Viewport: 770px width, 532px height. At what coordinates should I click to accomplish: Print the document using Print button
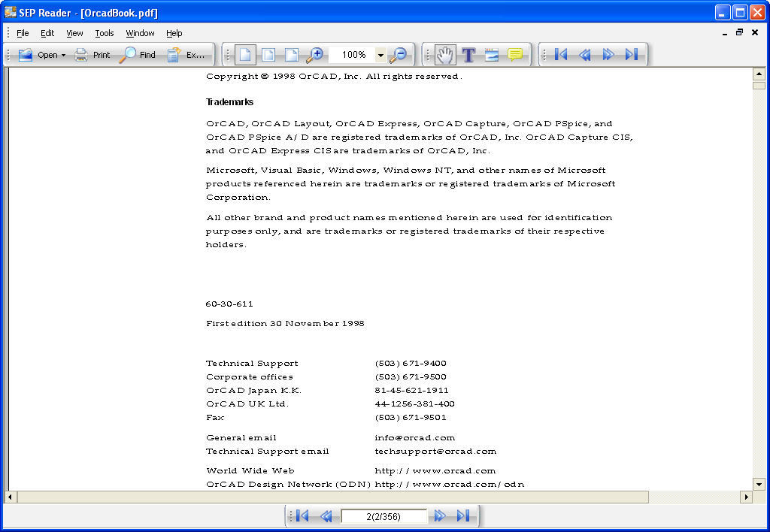click(x=92, y=54)
